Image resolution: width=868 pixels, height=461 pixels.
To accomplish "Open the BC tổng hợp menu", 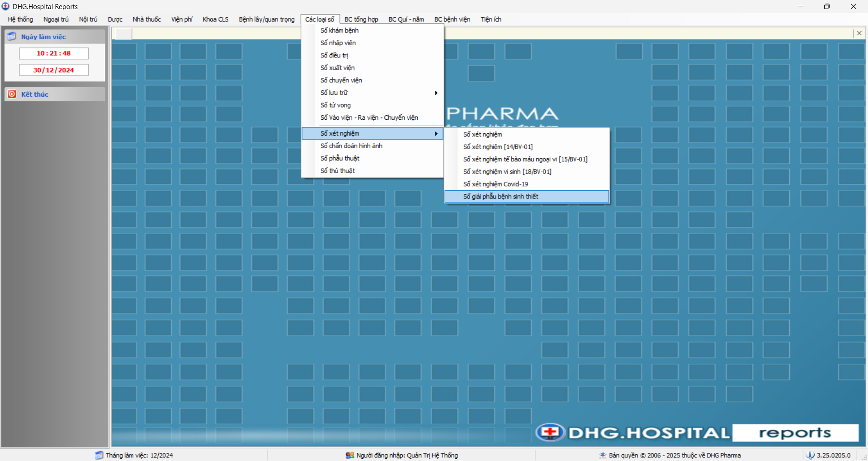I will (361, 19).
